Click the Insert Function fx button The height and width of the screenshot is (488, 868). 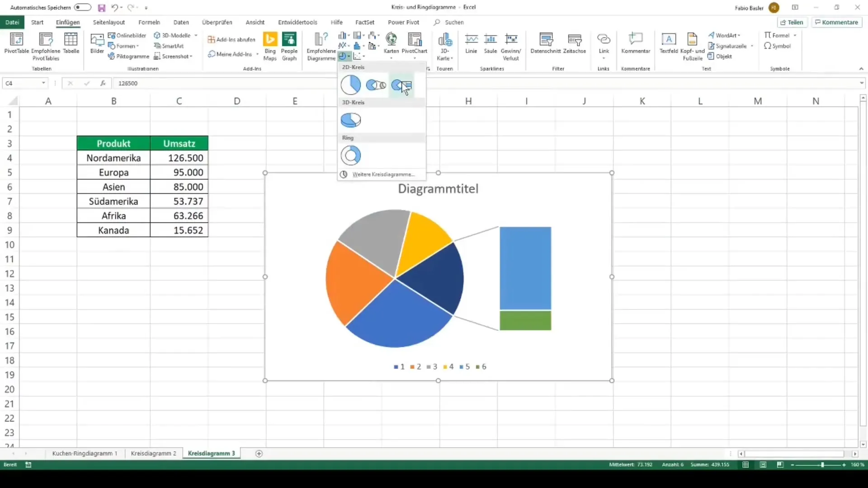(103, 83)
